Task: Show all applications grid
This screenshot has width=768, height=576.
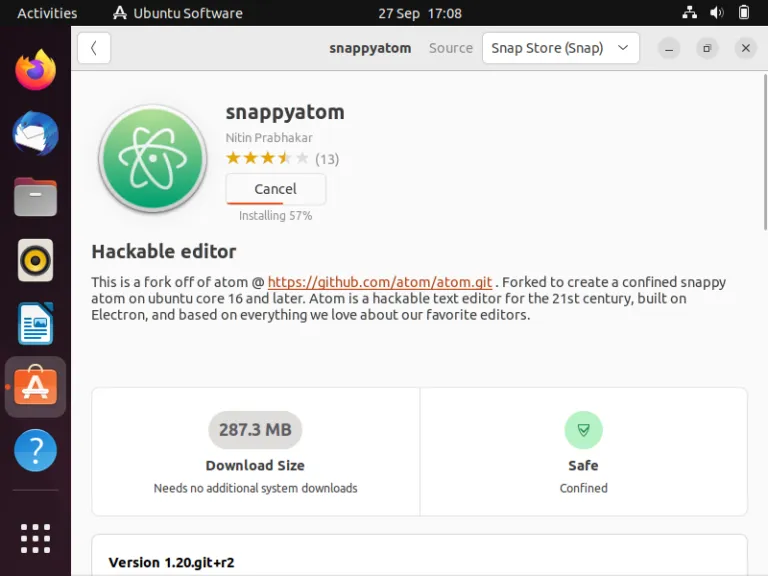Action: coord(35,538)
